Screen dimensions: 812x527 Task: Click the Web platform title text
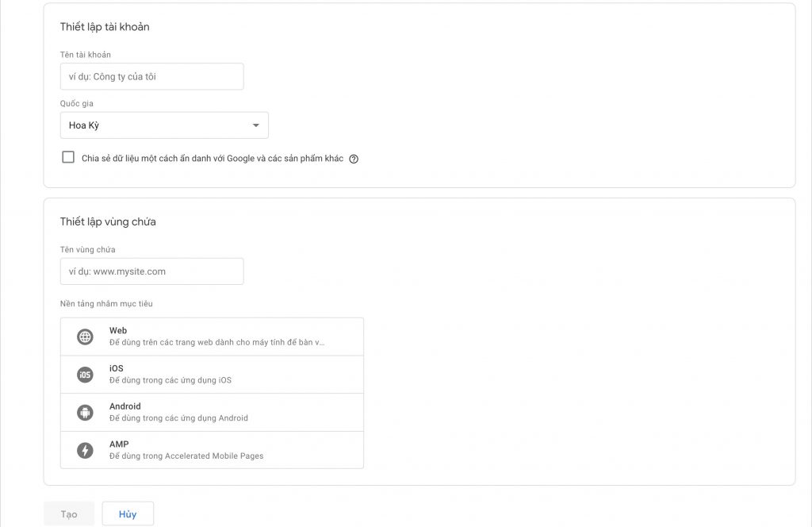point(118,331)
